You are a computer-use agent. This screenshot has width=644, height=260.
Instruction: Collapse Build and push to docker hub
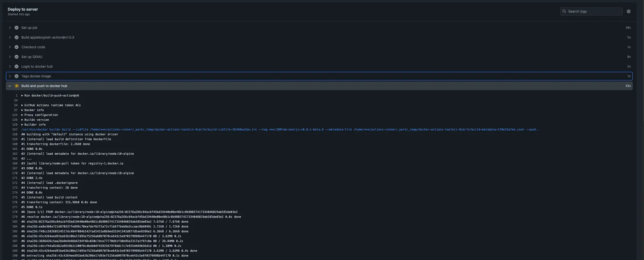click(x=10, y=86)
